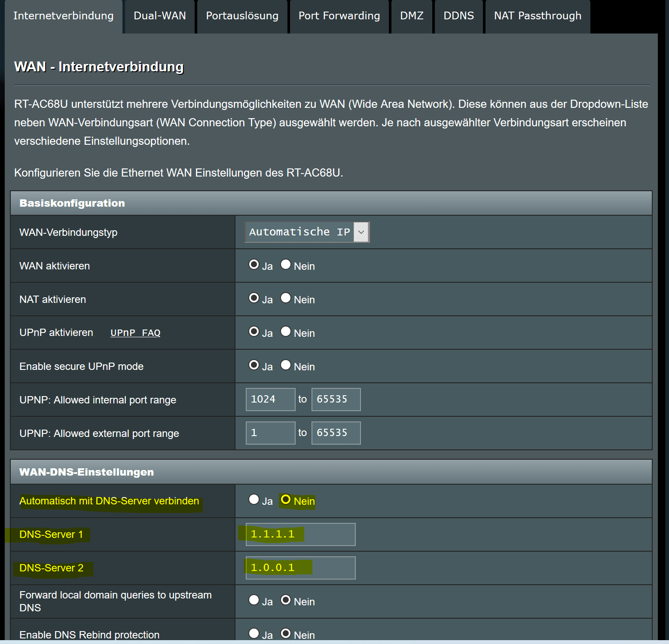
Task: Select Ja for WAN aktivieren
Action: pyautogui.click(x=254, y=264)
